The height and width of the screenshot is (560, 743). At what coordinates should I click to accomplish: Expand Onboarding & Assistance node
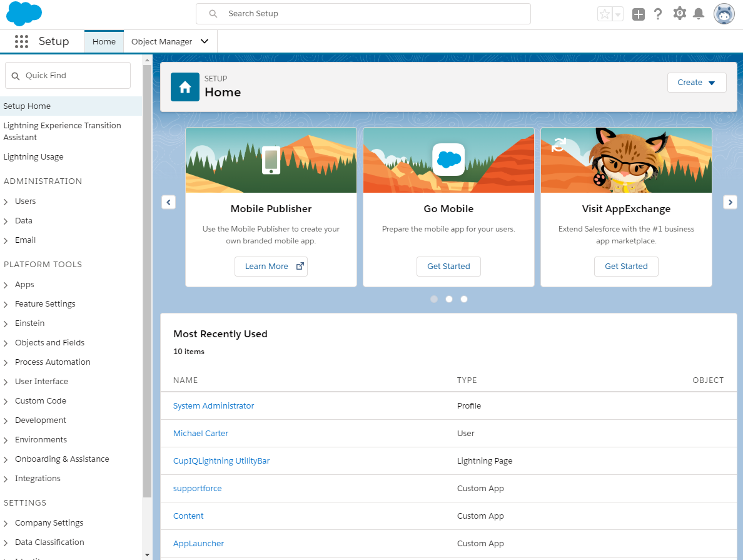(6, 460)
